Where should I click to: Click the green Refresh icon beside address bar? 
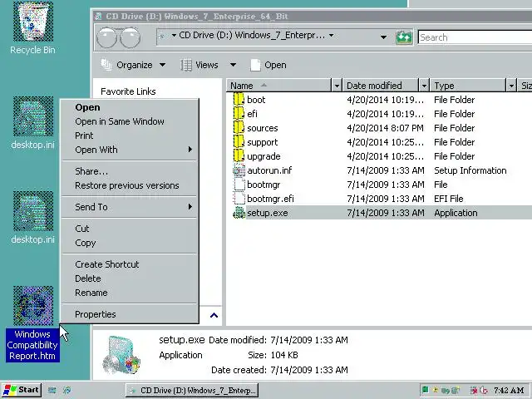(404, 37)
